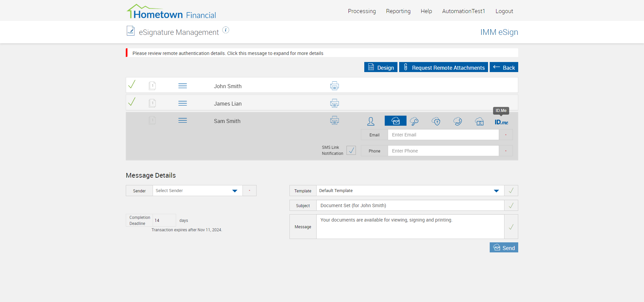Expand the Default Template dropdown
This screenshot has width=644, height=302.
click(x=410, y=191)
